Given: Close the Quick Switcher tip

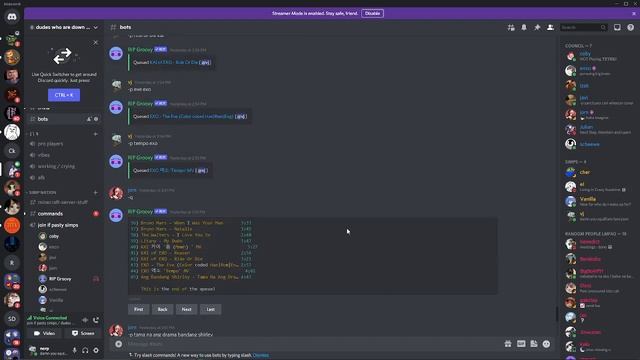Looking at the screenshot, I should coord(96,42).
